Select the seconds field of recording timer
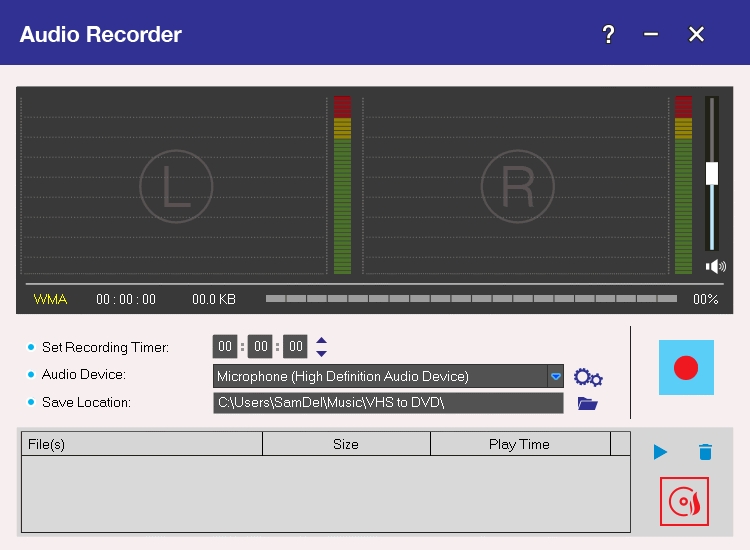This screenshot has height=550, width=750. coord(295,347)
